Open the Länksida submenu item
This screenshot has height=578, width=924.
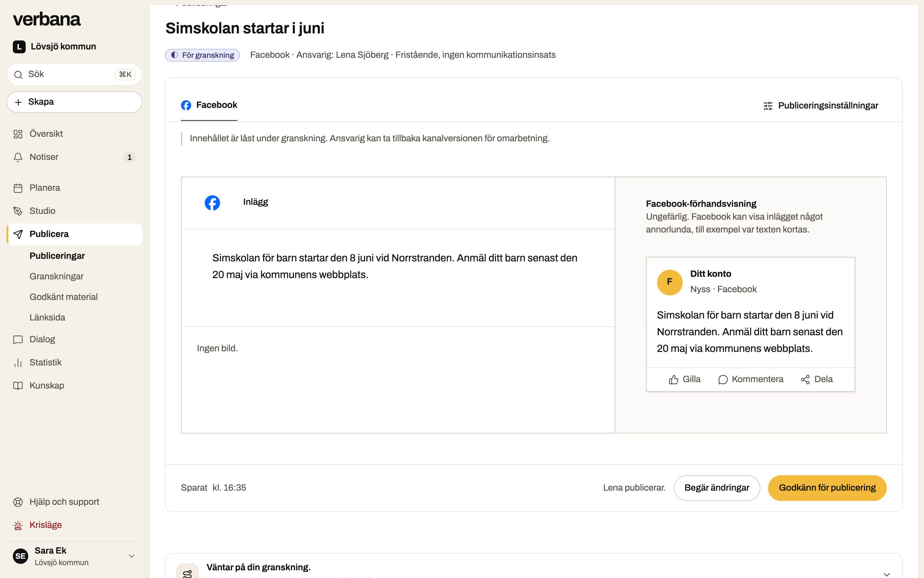pos(47,318)
